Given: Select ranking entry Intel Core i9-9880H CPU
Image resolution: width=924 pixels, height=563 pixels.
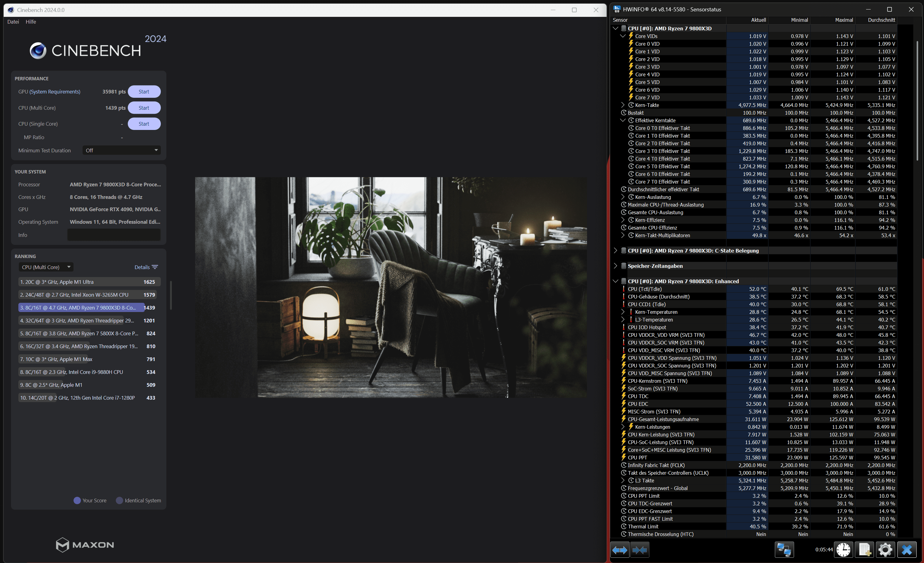Looking at the screenshot, I should (90, 372).
